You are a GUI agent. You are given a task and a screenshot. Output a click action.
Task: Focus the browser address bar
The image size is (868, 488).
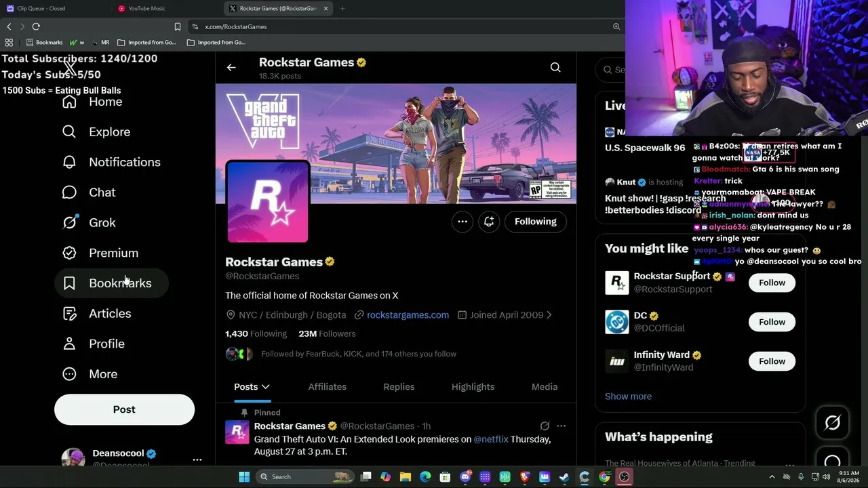point(400,26)
